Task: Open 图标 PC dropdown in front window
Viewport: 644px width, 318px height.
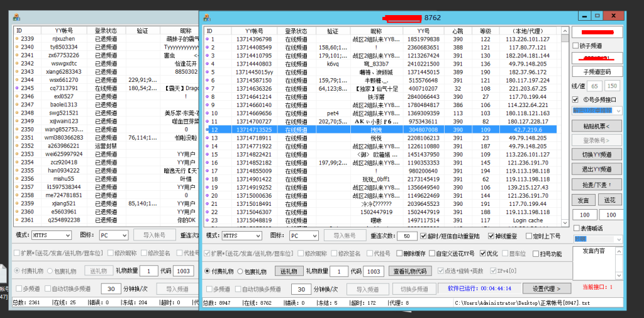Action: [304, 236]
